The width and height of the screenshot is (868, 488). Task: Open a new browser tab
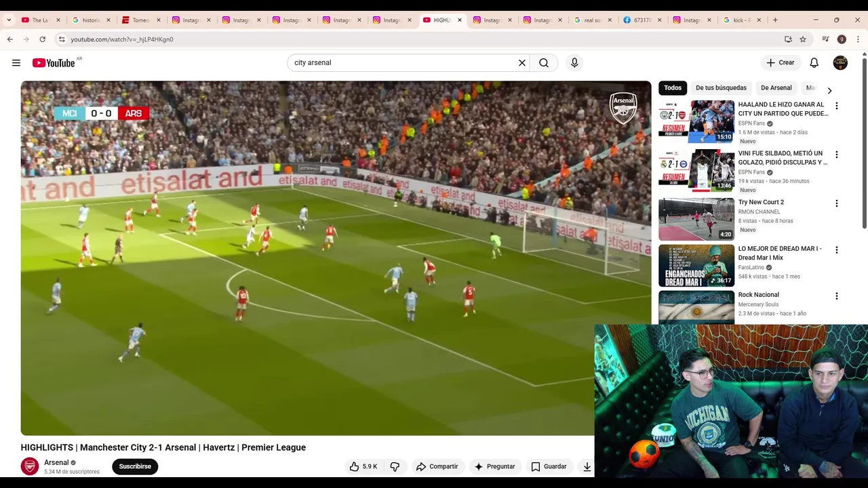[775, 20]
